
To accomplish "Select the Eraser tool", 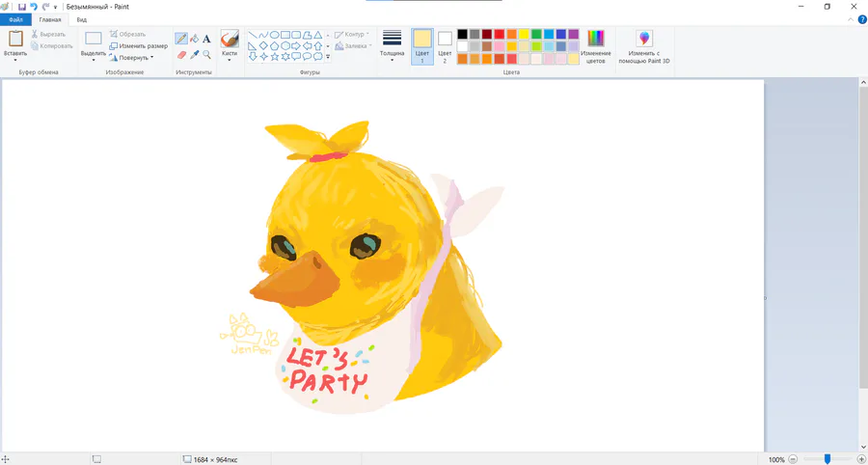I will (181, 54).
